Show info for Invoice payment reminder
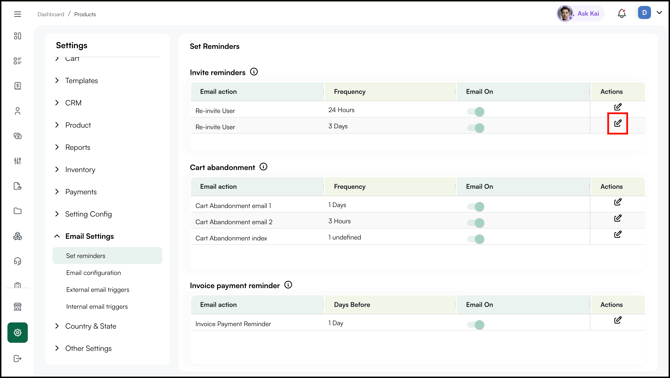This screenshot has width=670, height=378. click(288, 285)
